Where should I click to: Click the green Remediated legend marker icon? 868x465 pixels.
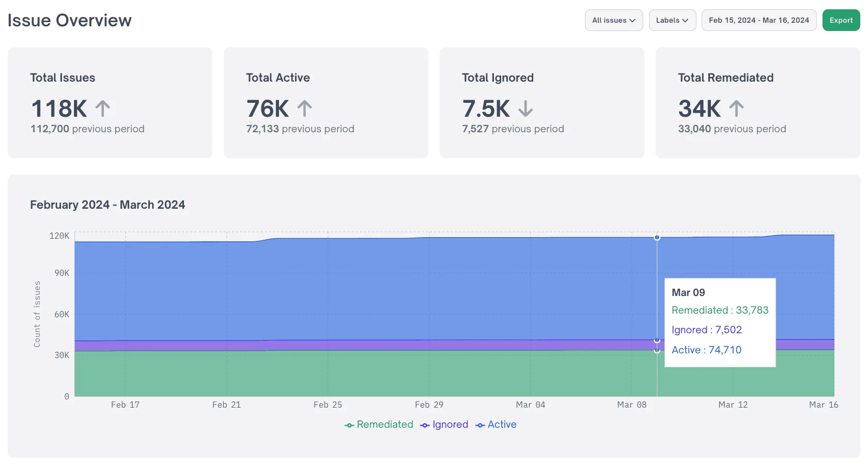tap(348, 424)
